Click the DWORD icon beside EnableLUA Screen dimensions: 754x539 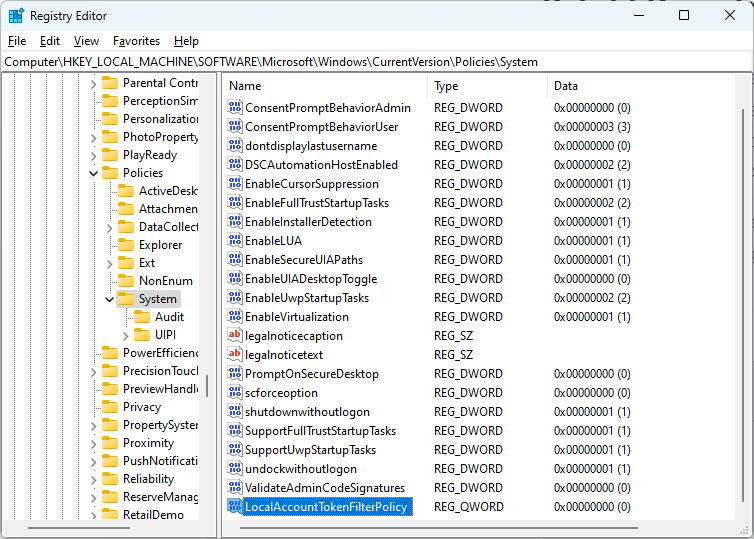click(x=235, y=240)
